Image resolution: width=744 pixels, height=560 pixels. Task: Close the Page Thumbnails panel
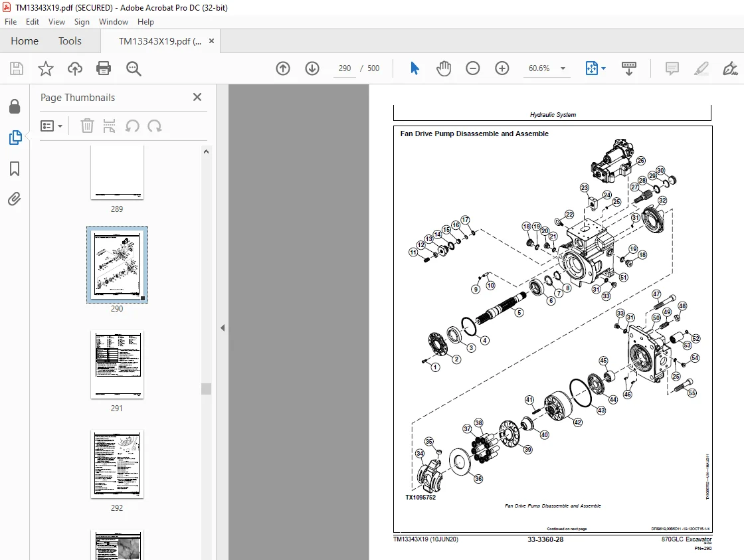click(x=197, y=97)
